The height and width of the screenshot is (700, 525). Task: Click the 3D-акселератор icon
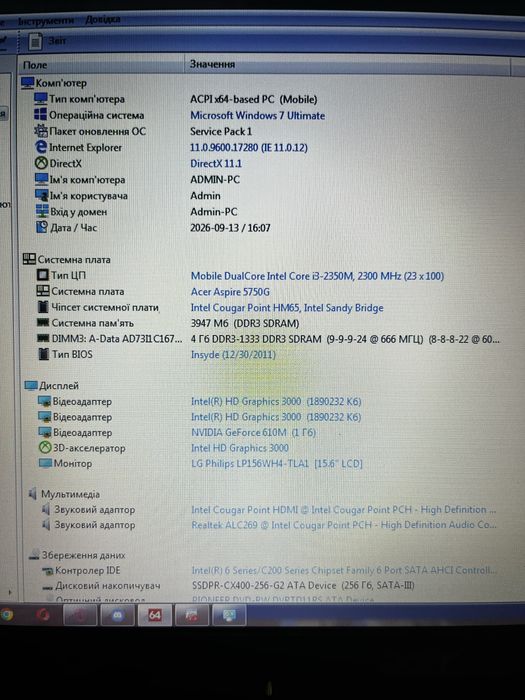[45, 448]
